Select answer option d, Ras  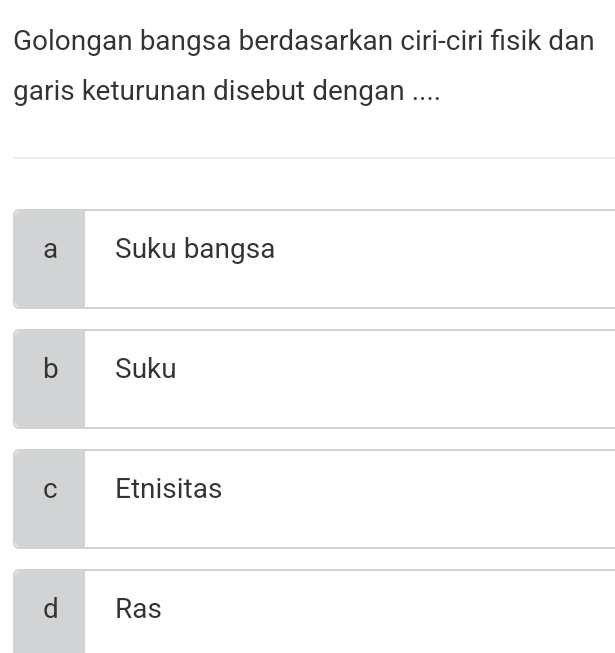315,611
